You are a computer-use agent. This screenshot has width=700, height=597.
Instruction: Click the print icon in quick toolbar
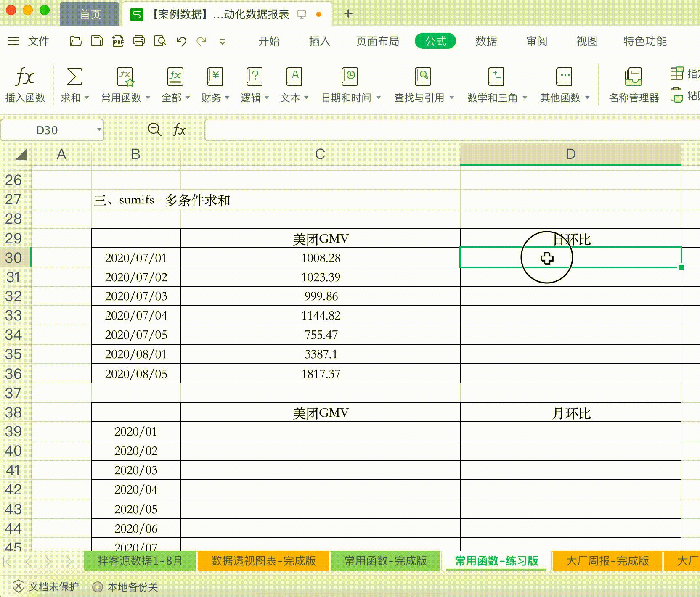point(139,41)
